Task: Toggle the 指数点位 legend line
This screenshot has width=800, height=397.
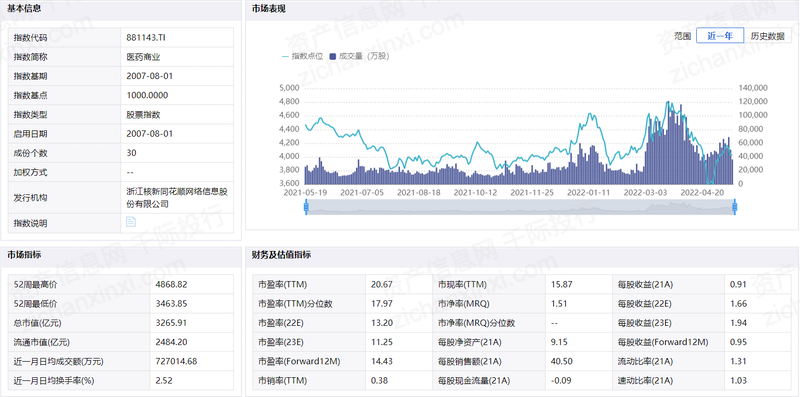Action: coord(302,56)
